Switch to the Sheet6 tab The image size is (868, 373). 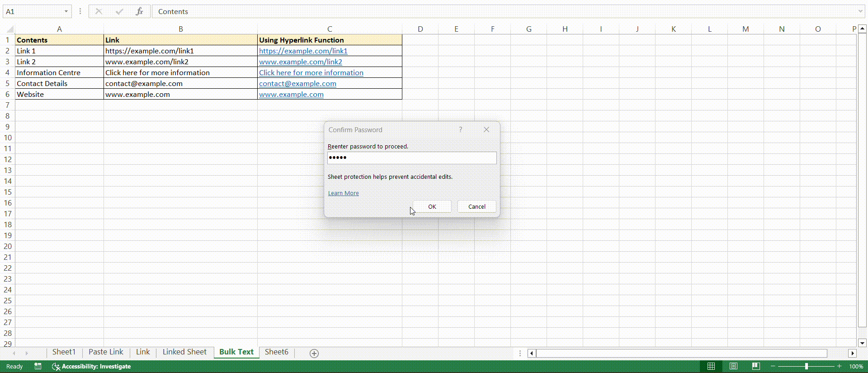point(277,352)
